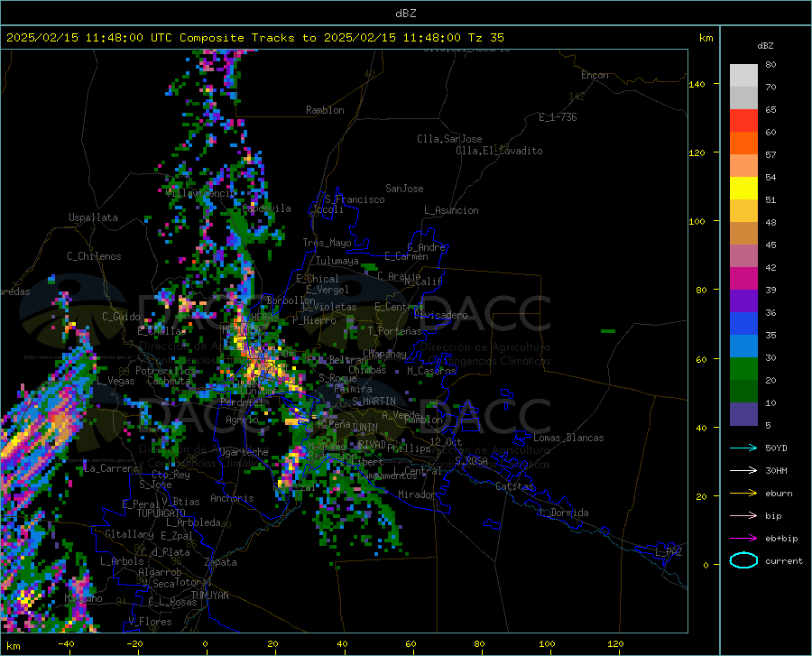812x656 pixels.
Task: Click the Divisadero map label
Action: point(440,315)
